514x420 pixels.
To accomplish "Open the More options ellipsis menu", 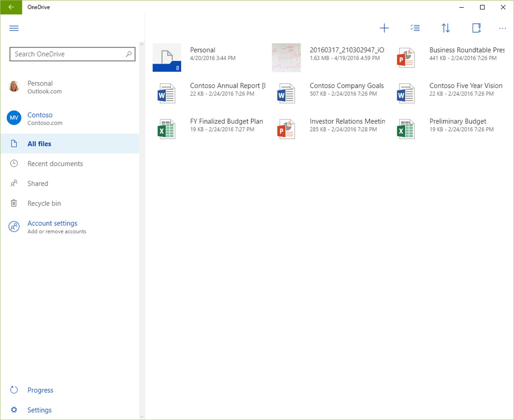I will 502,28.
